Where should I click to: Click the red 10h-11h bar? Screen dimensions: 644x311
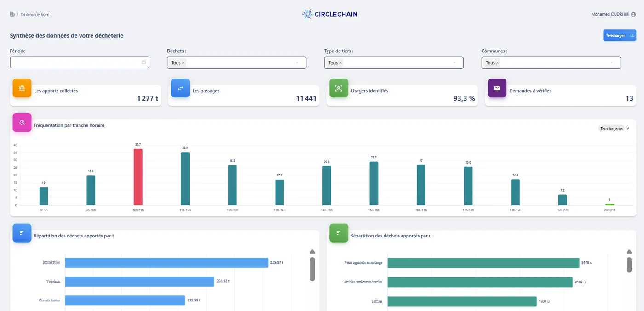tap(138, 177)
